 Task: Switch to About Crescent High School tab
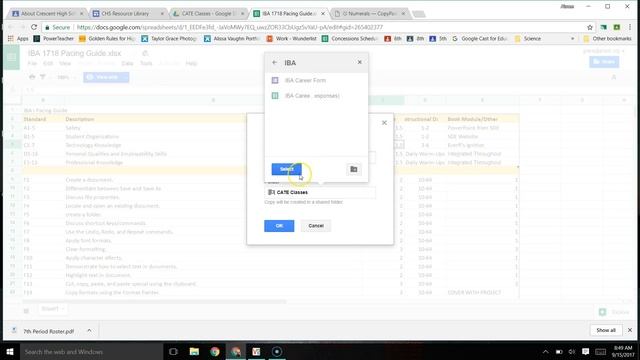pyautogui.click(x=47, y=13)
